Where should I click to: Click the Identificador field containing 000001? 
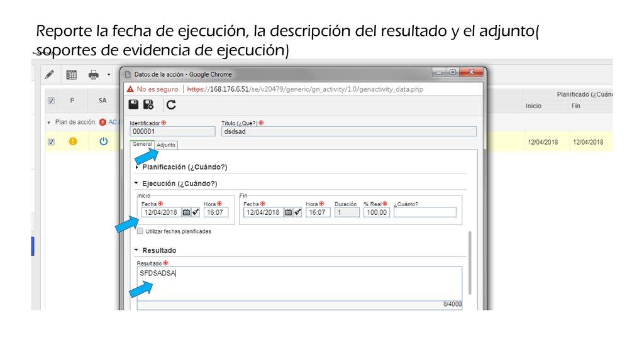coord(172,131)
